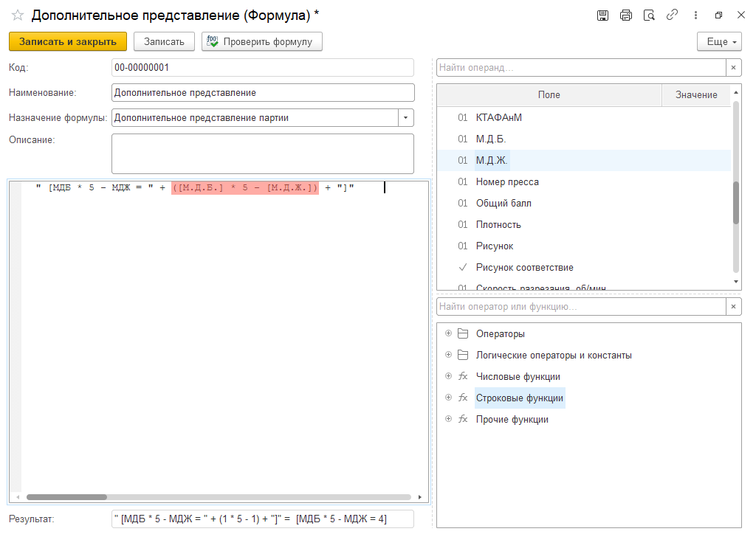This screenshot has width=756, height=537.
Task: Click the printer icon
Action: [x=626, y=15]
